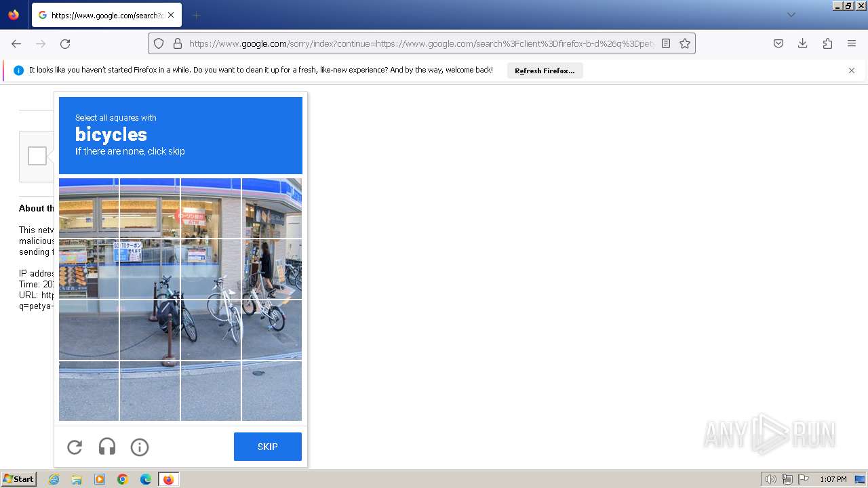Open Action Center flag tray icon
Viewport: 868px width, 488px height.
pos(804,479)
